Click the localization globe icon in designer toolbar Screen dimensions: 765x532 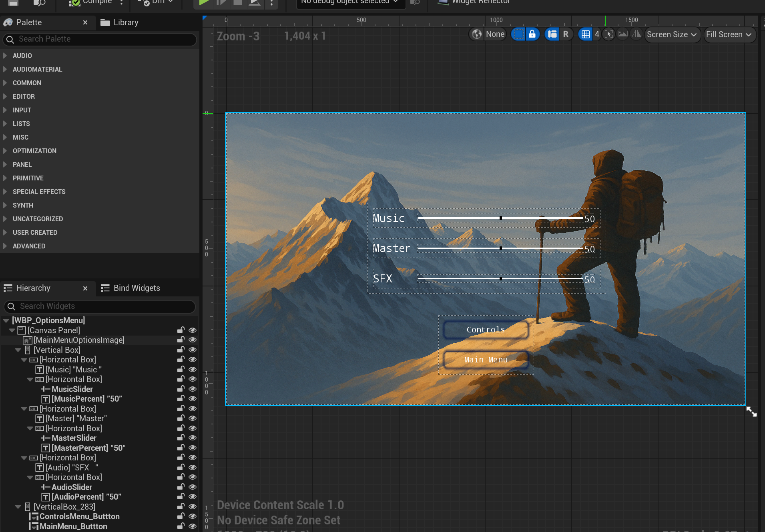pos(476,34)
